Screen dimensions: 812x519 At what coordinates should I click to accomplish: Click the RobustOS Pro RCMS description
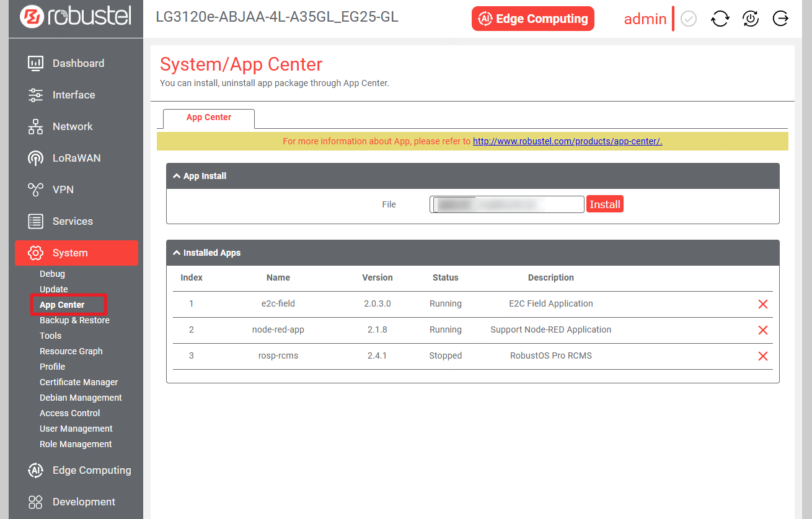(x=551, y=355)
